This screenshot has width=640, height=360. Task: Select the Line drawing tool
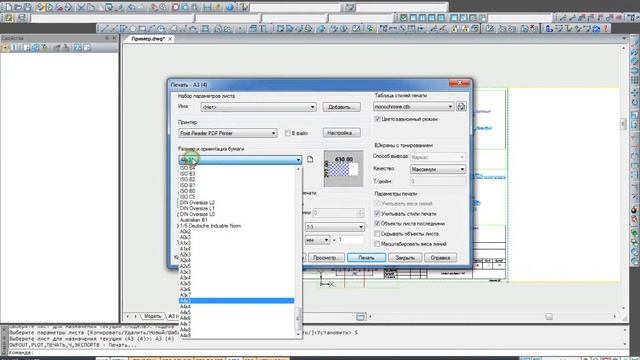point(104,29)
